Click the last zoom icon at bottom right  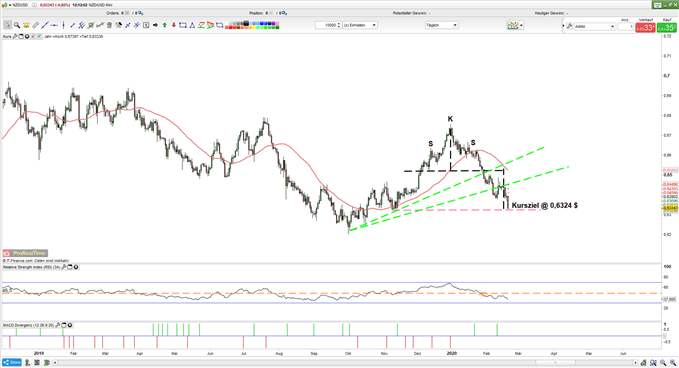[673, 362]
